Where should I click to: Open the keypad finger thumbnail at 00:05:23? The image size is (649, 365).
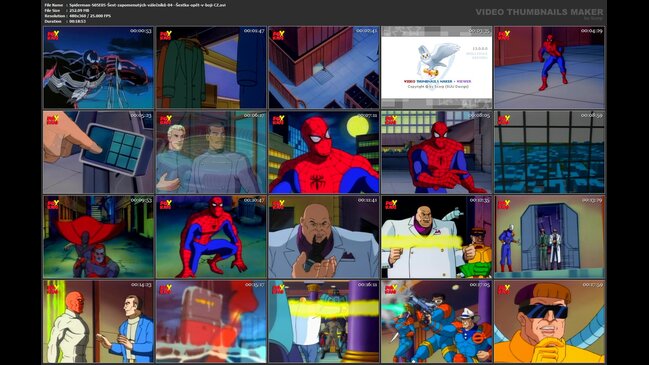pos(99,152)
